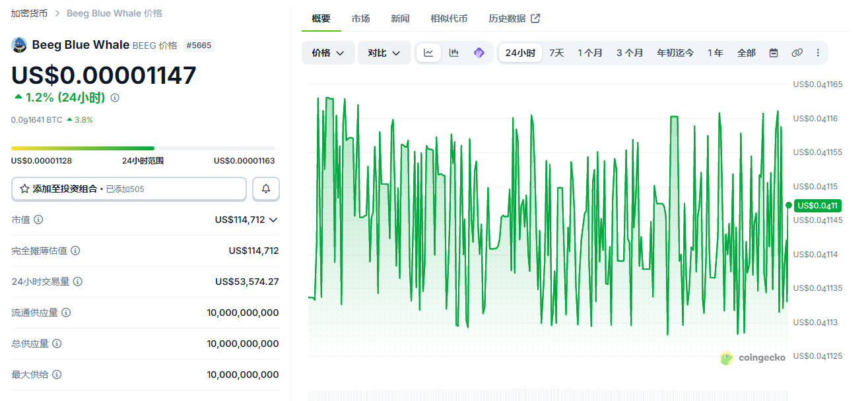Click the green price line chart area
Viewport: 868px width, 401px height.
click(548, 218)
